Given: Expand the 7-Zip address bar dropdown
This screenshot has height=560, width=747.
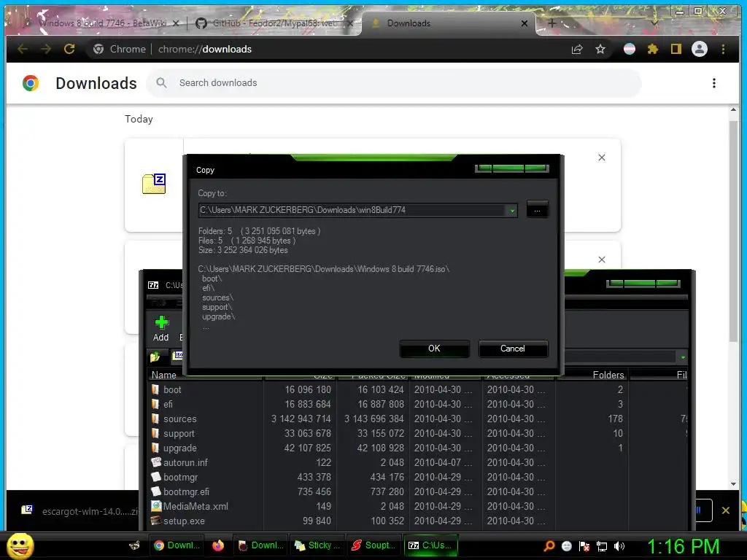Looking at the screenshot, I should pyautogui.click(x=683, y=357).
